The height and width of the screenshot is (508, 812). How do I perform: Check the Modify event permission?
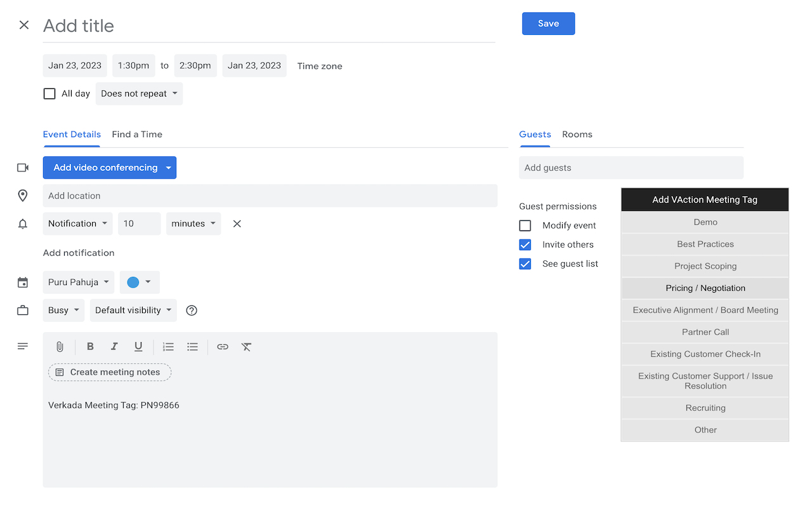pos(525,225)
